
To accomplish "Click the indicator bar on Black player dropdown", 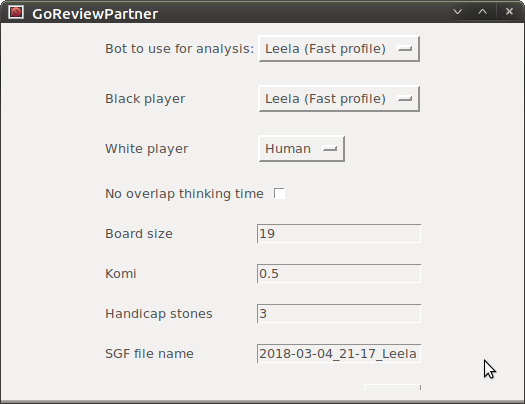I will click(x=405, y=99).
